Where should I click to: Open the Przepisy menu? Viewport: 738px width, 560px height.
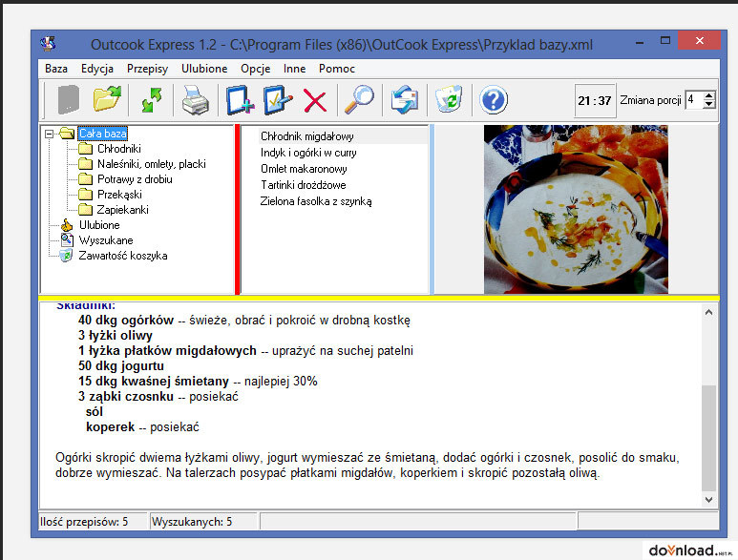147,69
